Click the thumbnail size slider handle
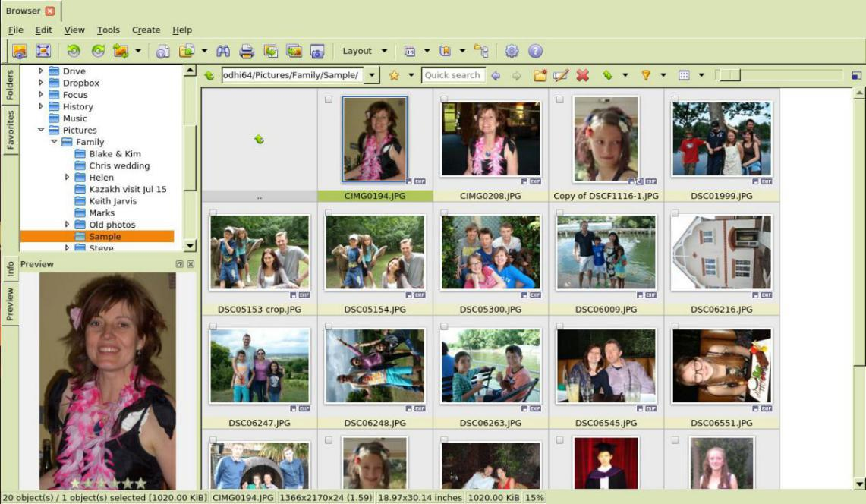The image size is (866, 504). tap(730, 75)
